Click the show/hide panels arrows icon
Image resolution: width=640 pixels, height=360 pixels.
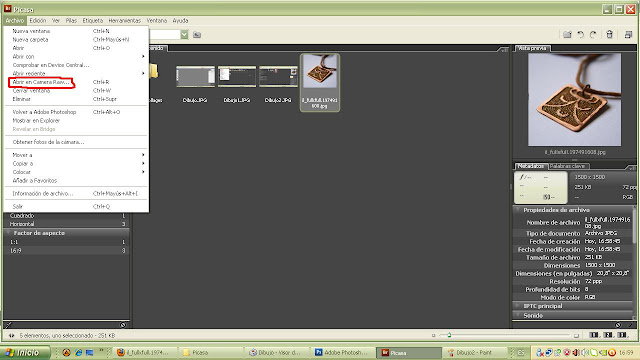(x=11, y=336)
